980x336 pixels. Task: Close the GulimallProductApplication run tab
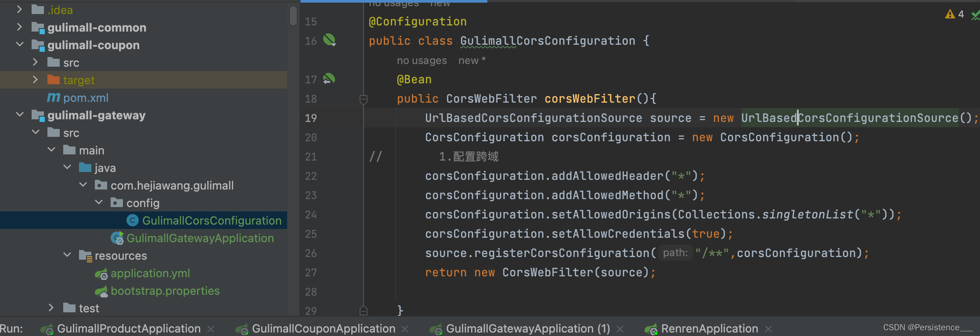(211, 329)
